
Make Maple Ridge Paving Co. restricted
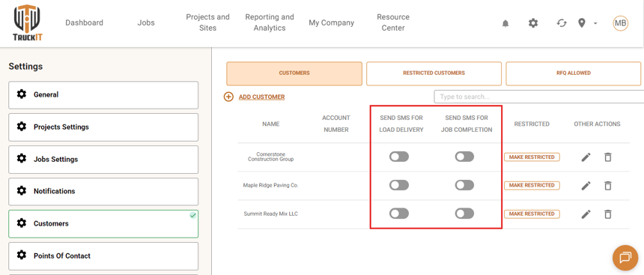(532, 185)
